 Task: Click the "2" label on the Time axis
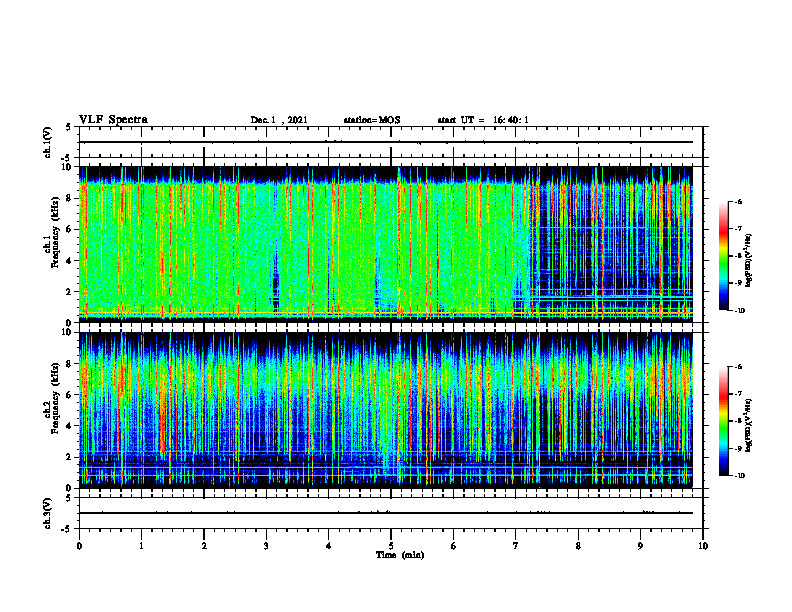click(204, 546)
